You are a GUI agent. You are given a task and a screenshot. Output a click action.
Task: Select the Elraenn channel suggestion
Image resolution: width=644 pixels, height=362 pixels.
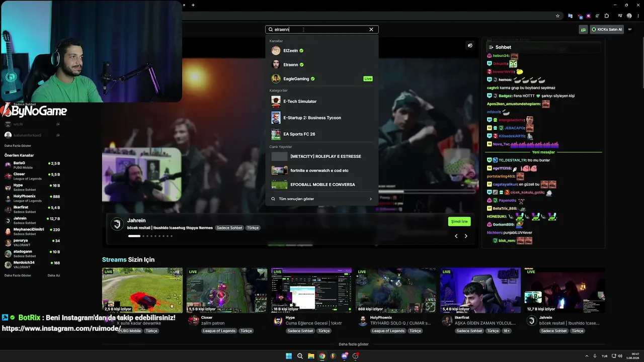click(322, 65)
